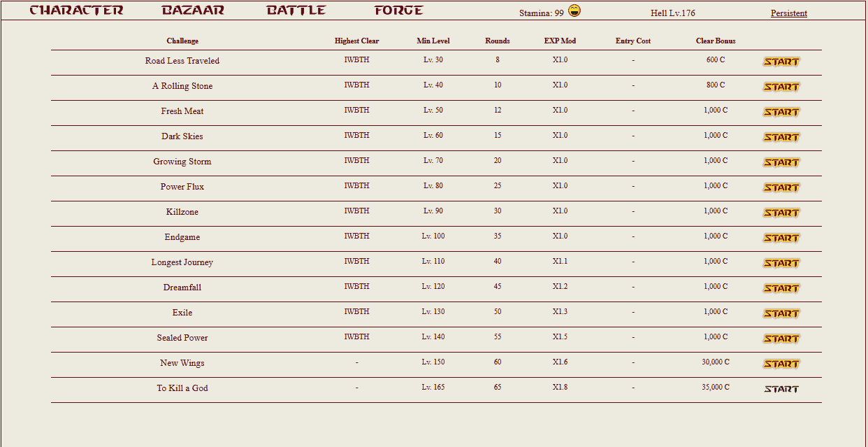The image size is (868, 447).
Task: Click the smiley face stamina icon
Action: pos(574,11)
